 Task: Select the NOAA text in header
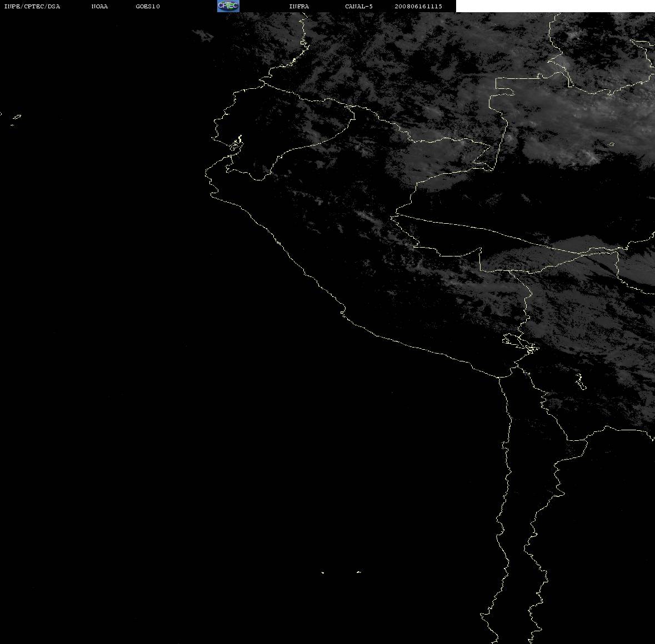coord(99,6)
